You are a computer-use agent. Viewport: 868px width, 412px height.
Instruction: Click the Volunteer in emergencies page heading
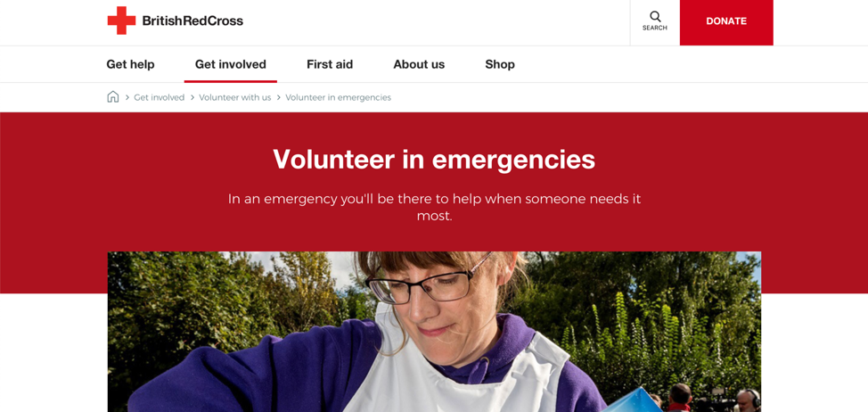click(x=434, y=160)
